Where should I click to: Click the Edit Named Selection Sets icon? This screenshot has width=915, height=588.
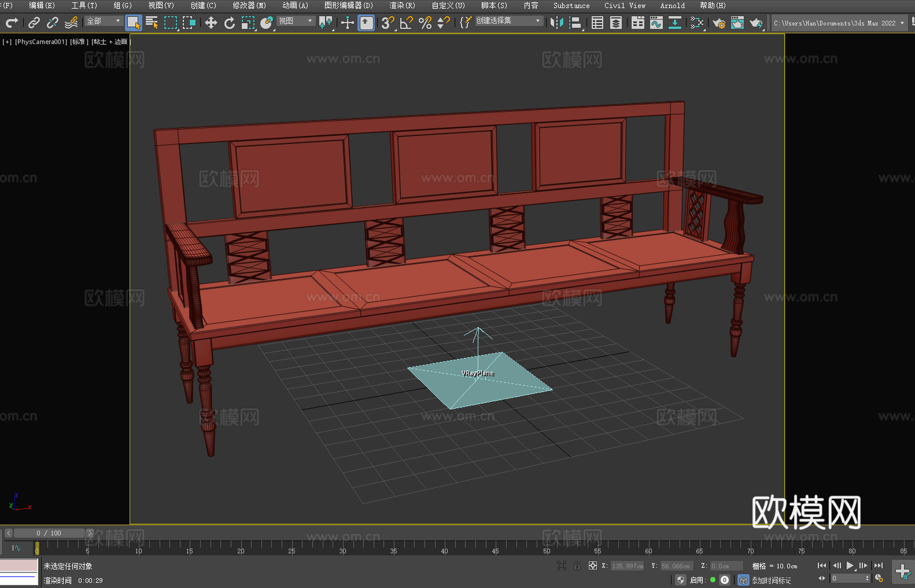tap(466, 23)
